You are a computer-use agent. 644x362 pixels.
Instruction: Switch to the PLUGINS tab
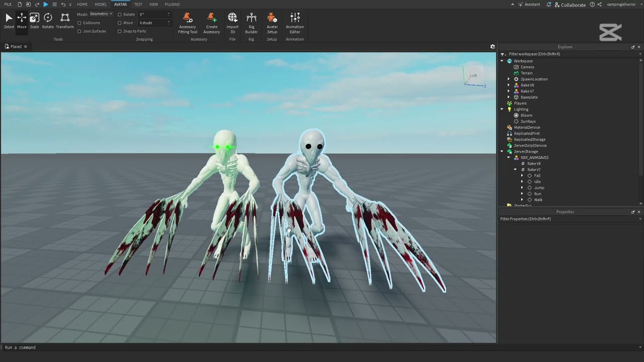172,5
